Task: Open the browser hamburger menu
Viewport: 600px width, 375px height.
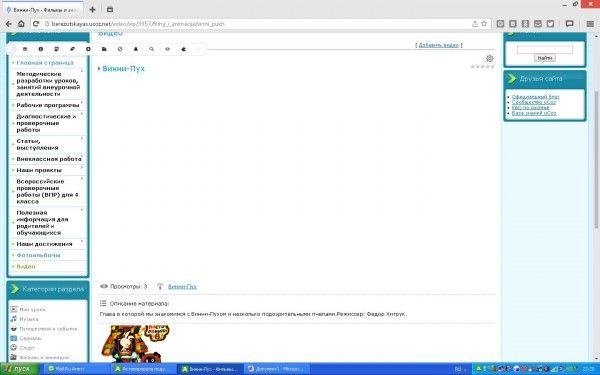Action: (590, 24)
